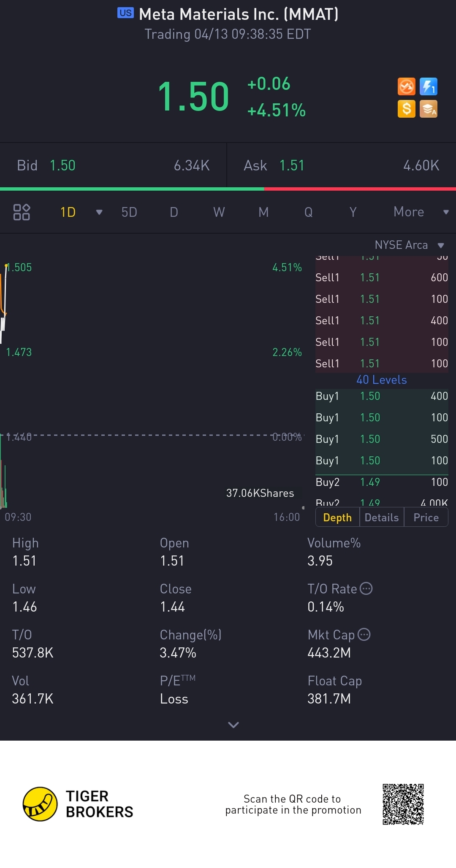Switch to the Y yearly chart tab

click(353, 212)
